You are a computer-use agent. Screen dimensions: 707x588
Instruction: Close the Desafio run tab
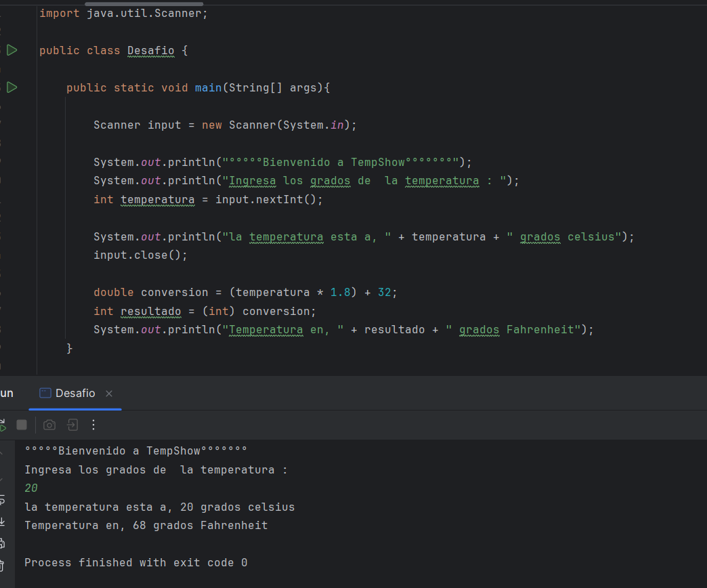(109, 394)
